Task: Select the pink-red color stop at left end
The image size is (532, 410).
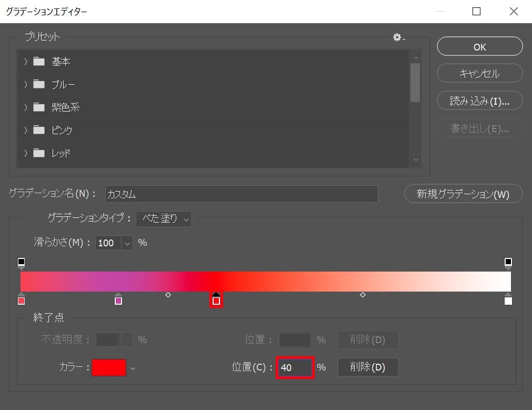Action: click(x=21, y=299)
